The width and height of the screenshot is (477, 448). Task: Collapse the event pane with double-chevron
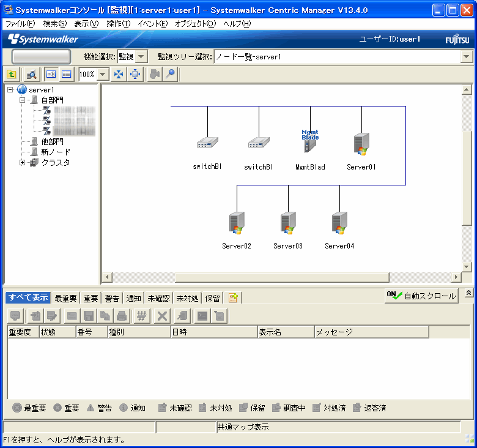tap(469, 293)
